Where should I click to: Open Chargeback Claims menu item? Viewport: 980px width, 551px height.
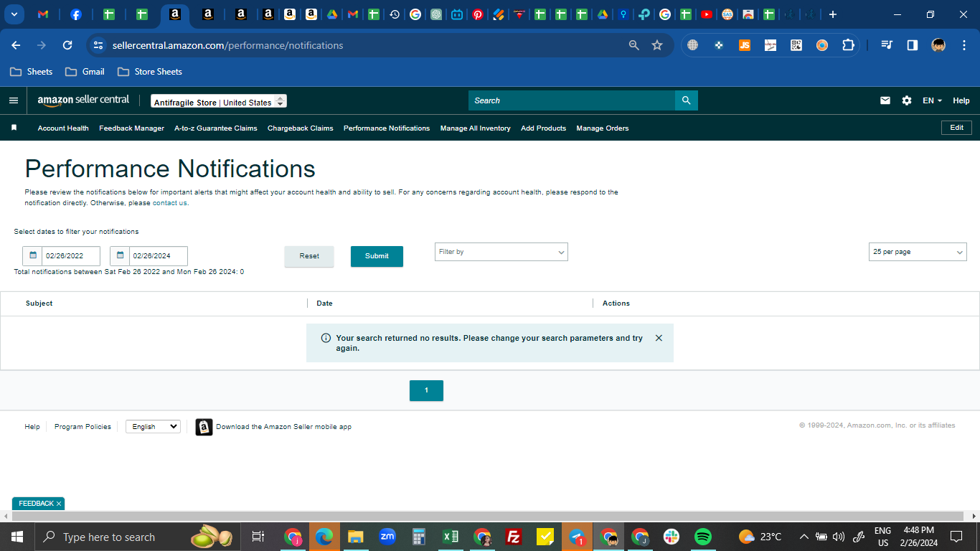coord(301,128)
